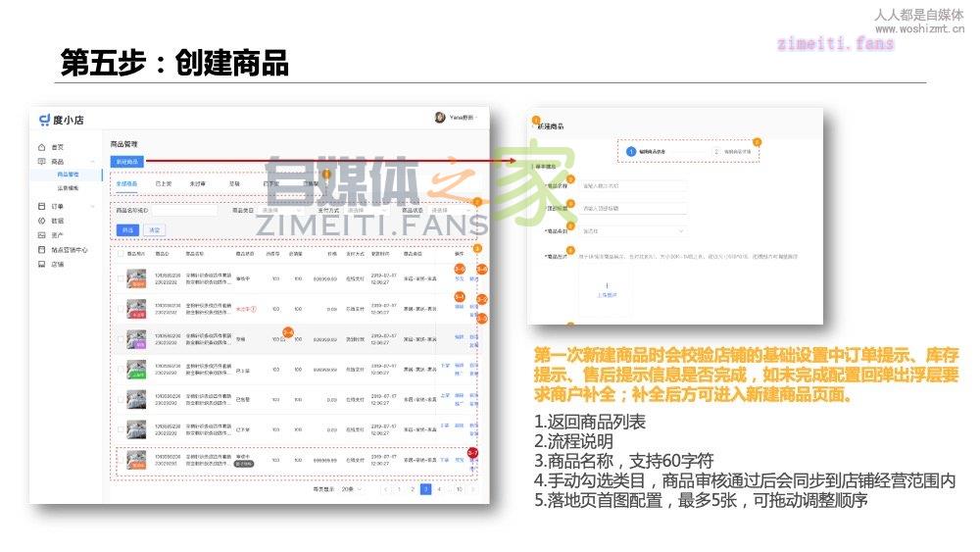Switch to the 已上架 tab
980x552 pixels.
tap(163, 183)
